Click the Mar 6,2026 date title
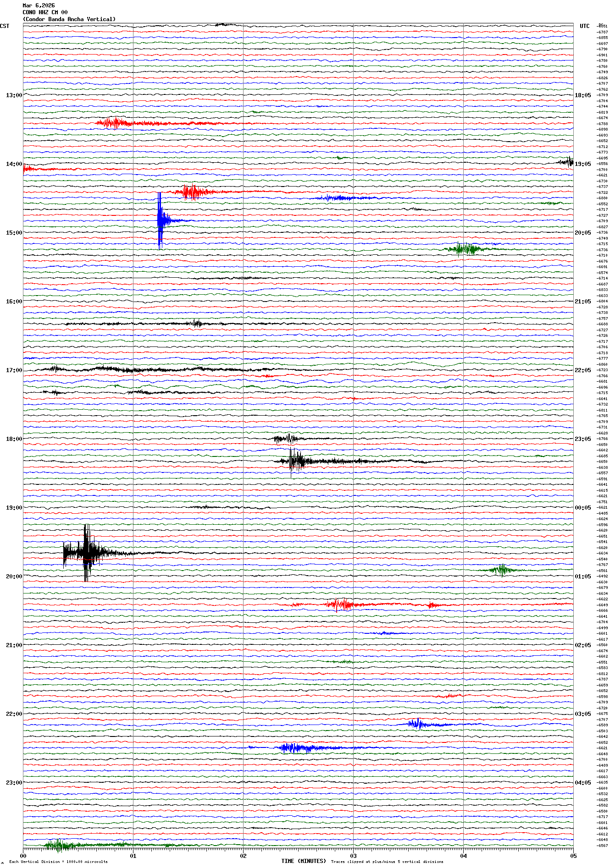This screenshot has width=610, height=868. click(x=39, y=5)
